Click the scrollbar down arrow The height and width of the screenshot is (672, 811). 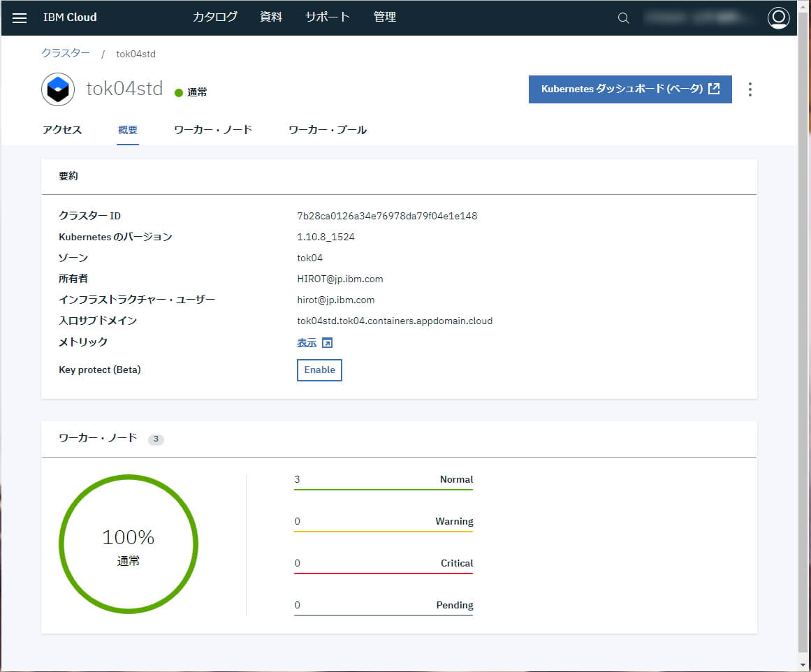point(803,665)
